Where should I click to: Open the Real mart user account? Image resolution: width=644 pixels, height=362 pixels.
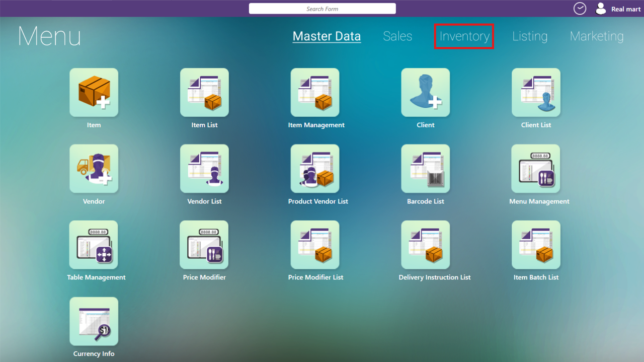[618, 9]
